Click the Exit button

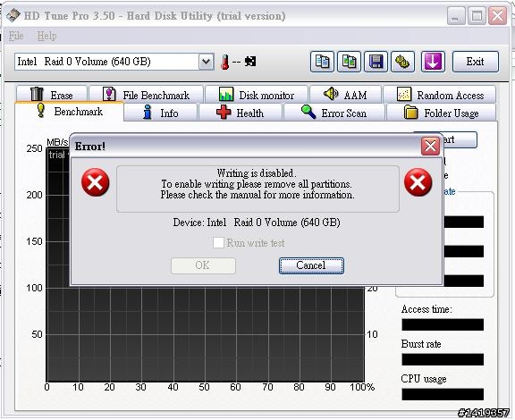(x=476, y=62)
